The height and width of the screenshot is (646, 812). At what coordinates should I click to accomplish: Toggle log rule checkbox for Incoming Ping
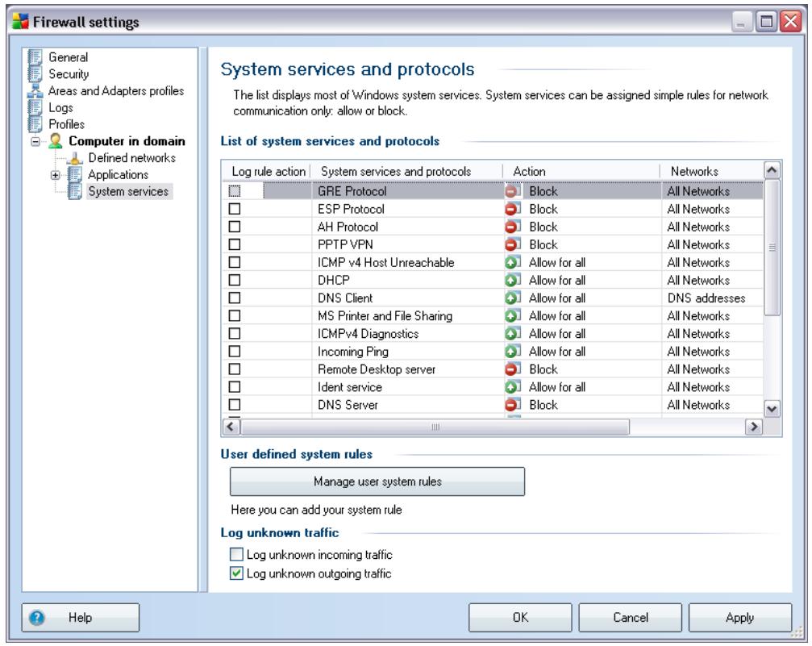tap(235, 352)
